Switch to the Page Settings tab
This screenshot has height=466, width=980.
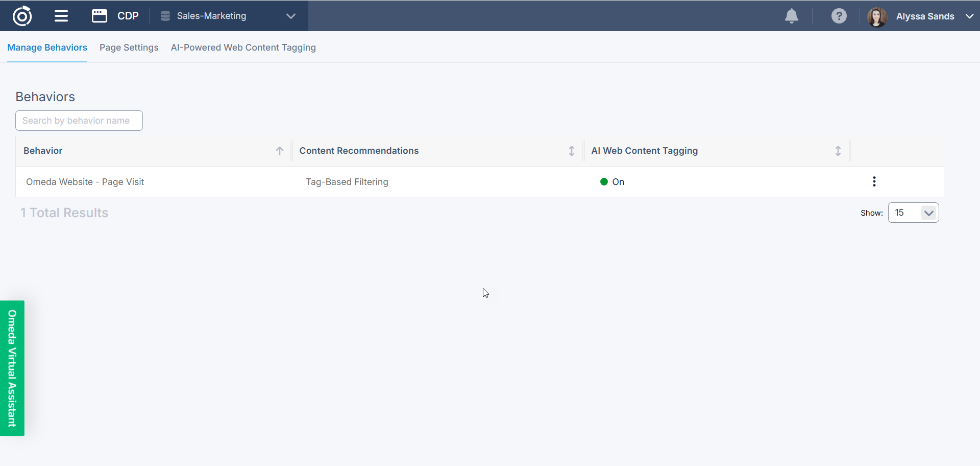pyautogui.click(x=129, y=48)
